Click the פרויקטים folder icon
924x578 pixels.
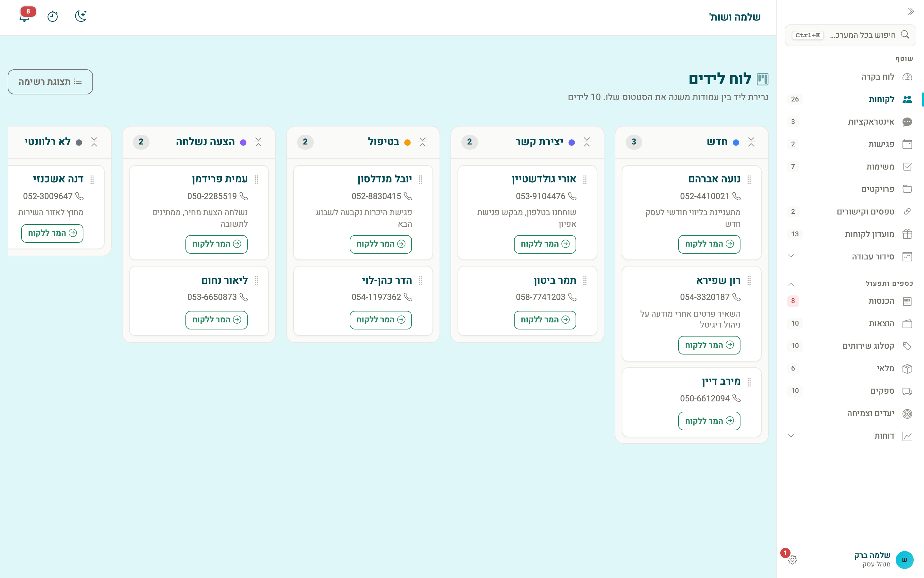point(907,189)
